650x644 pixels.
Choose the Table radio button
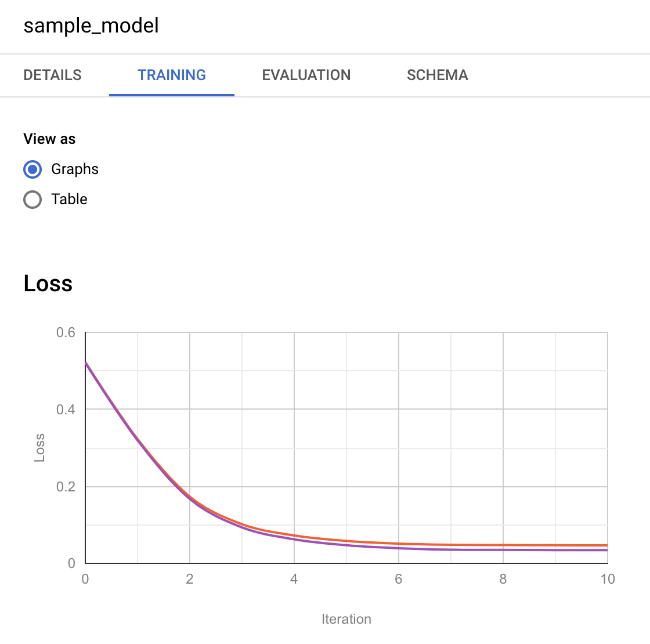point(32,200)
